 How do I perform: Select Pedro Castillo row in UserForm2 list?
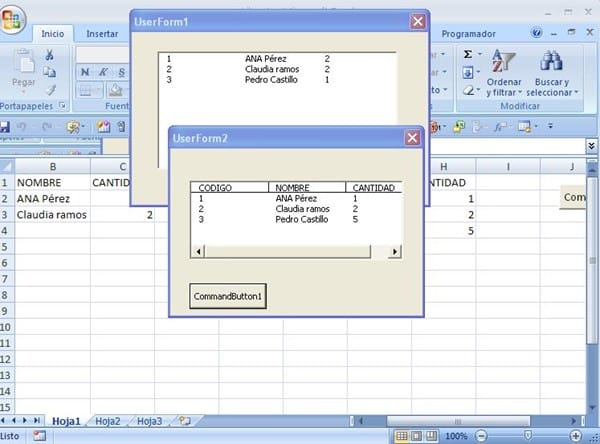[297, 219]
